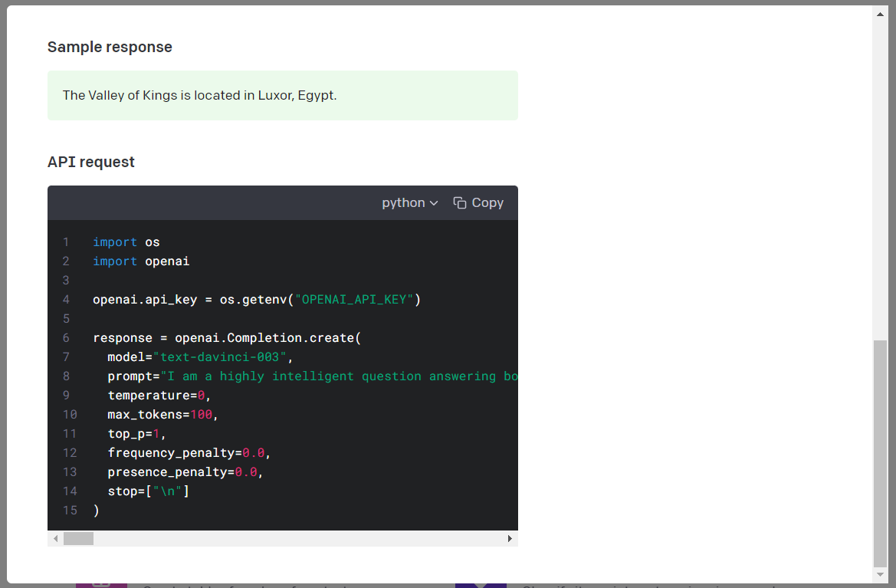Click the code line "import openai"
Image resolution: width=896 pixels, height=588 pixels.
coord(141,261)
